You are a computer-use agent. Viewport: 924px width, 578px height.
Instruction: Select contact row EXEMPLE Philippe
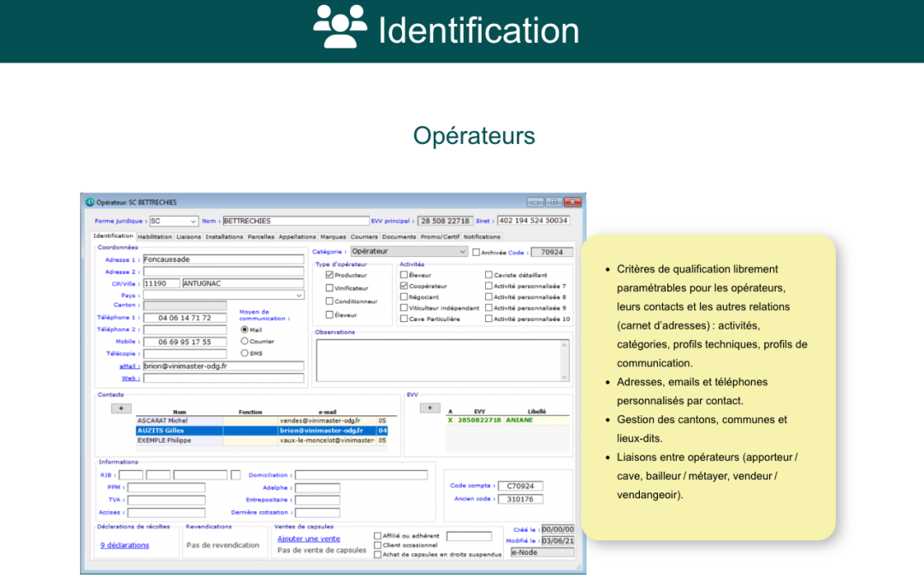click(262, 440)
